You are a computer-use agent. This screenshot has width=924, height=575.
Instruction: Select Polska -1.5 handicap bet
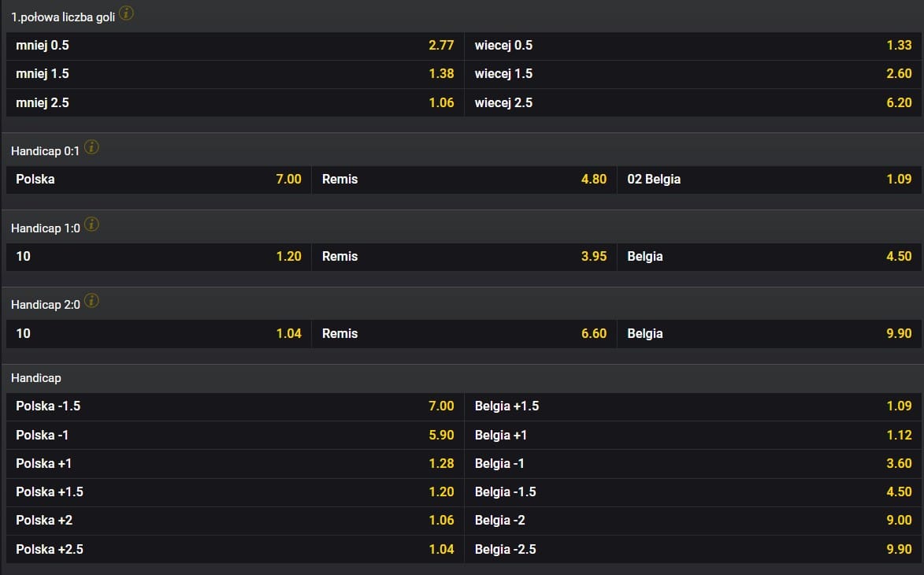235,406
